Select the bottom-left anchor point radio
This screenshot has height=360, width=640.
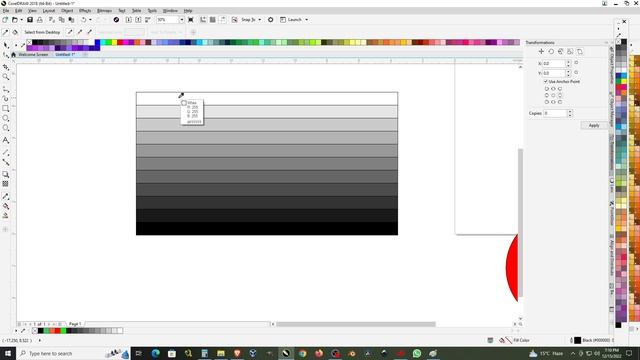pyautogui.click(x=547, y=102)
